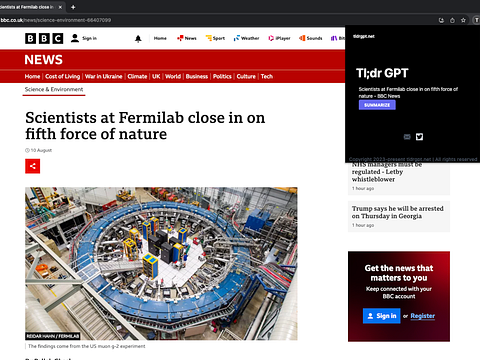The width and height of the screenshot is (480, 360).
Task: Open News in the top navigation
Action: [x=187, y=38]
